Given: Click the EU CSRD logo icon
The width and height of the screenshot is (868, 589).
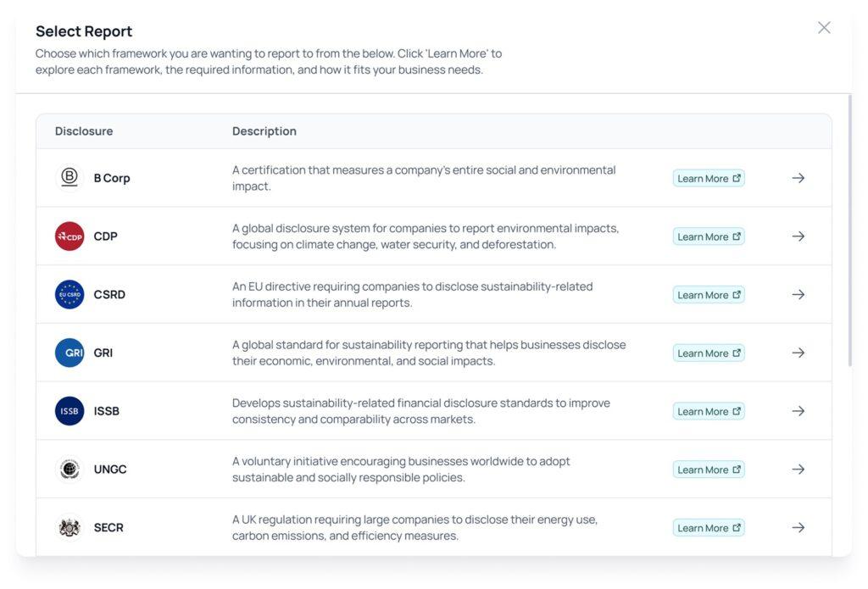Looking at the screenshot, I should click(70, 295).
